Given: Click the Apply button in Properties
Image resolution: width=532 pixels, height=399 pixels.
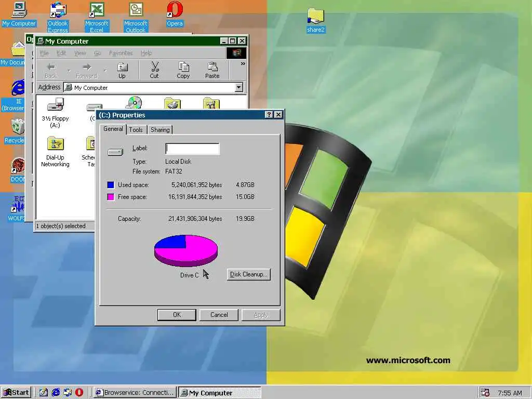Looking at the screenshot, I should tap(261, 314).
